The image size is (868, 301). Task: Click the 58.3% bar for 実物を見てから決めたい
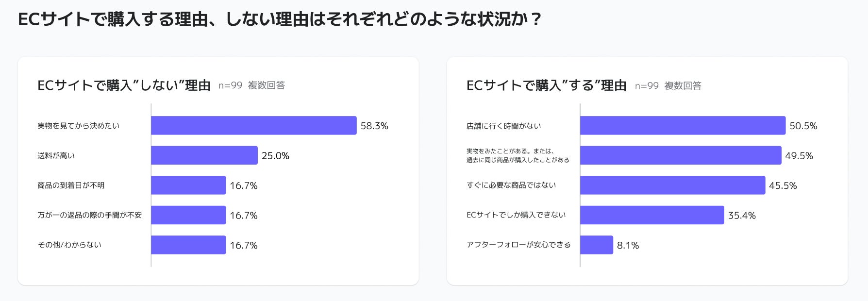(x=253, y=125)
